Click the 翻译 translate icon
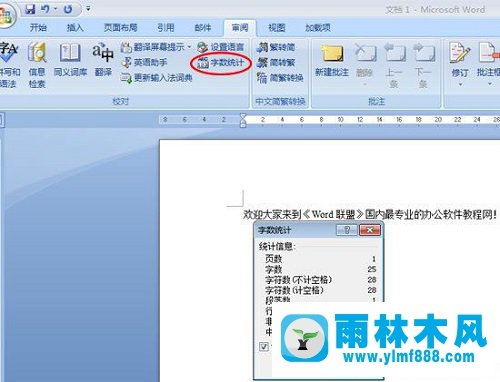This screenshot has width=500, height=382. coord(103,60)
